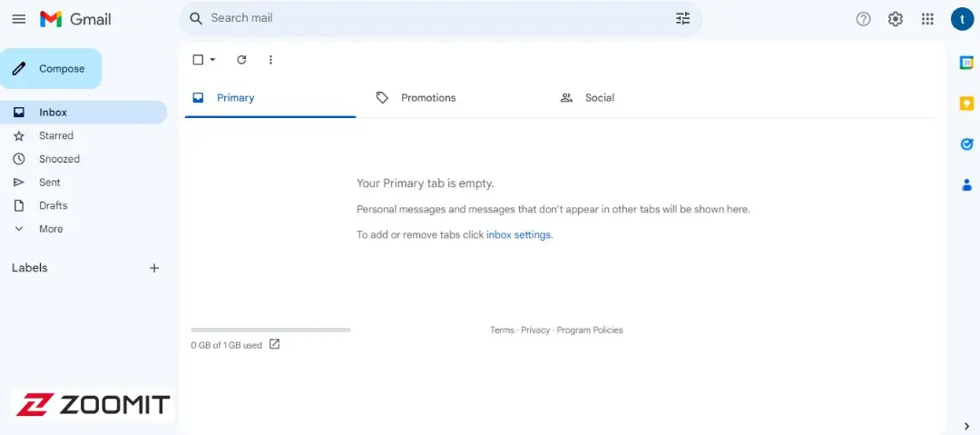Open the select dropdown arrow beside checkbox
The image size is (980, 435).
[212, 60]
